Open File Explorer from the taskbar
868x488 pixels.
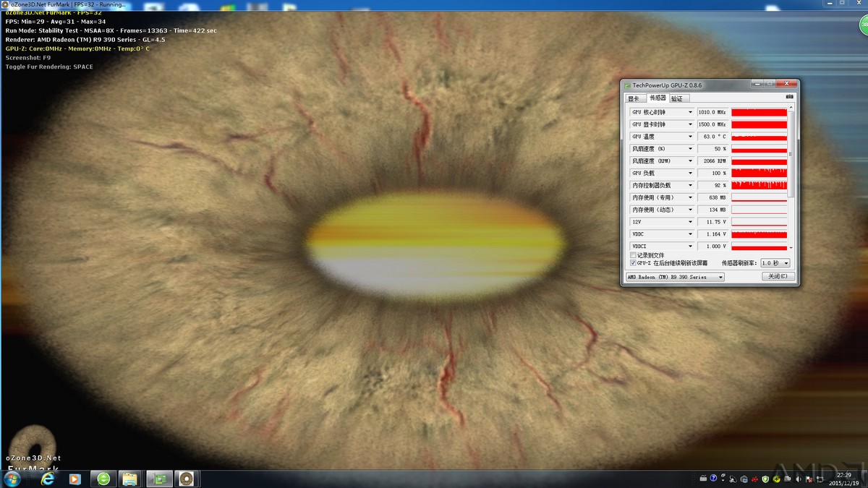click(130, 479)
